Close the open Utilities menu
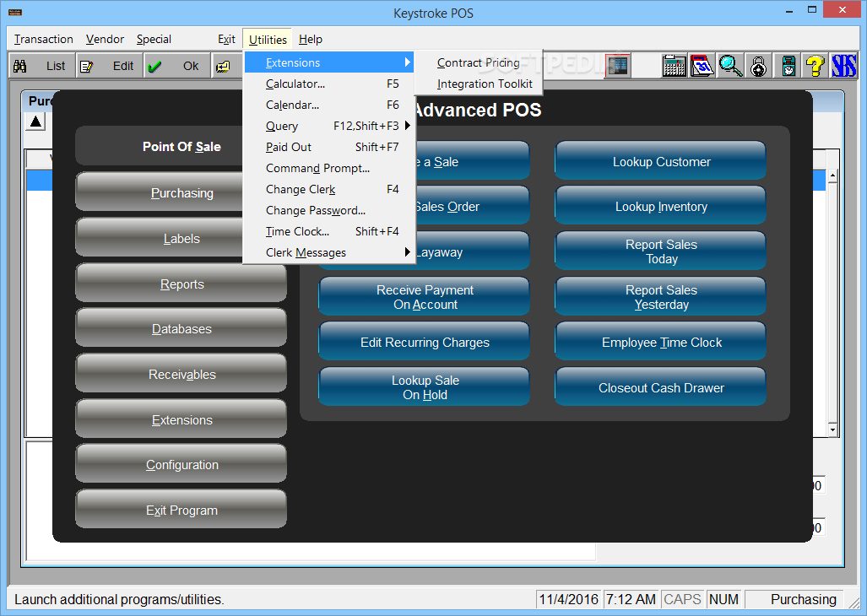The width and height of the screenshot is (867, 616). [x=268, y=39]
